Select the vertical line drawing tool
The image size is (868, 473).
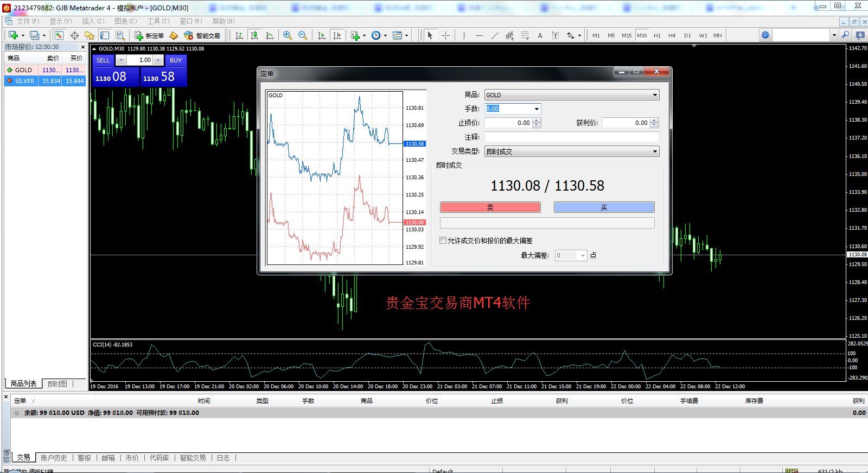464,35
